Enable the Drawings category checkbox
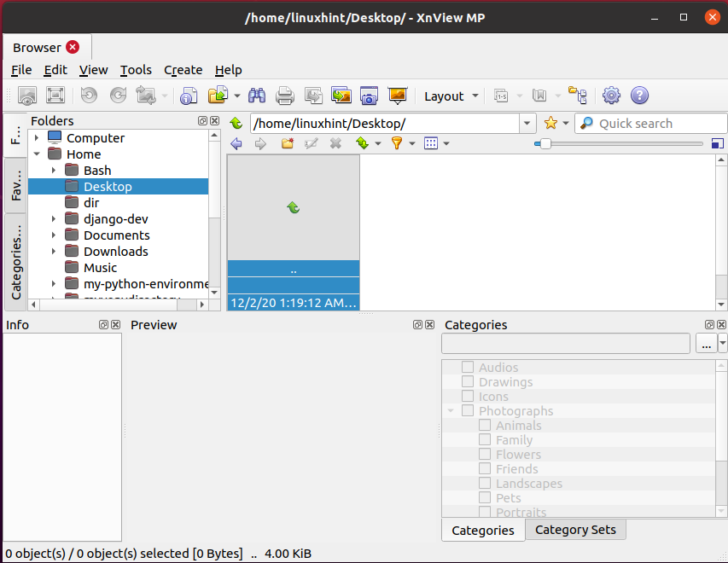 click(x=468, y=382)
